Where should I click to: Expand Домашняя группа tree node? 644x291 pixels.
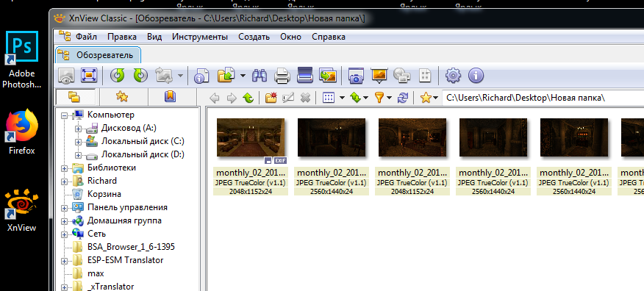pos(64,222)
